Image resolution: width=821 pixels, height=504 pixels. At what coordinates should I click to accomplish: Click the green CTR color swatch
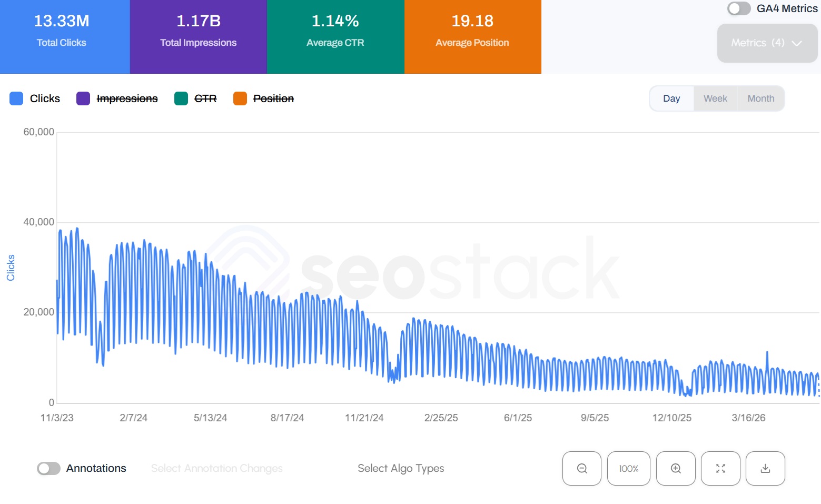tap(181, 98)
